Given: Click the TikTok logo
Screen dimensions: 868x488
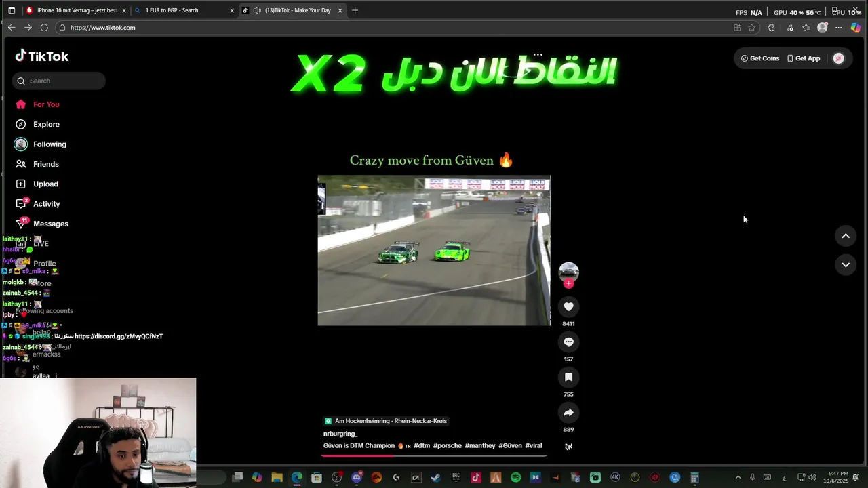Looking at the screenshot, I should pos(42,56).
